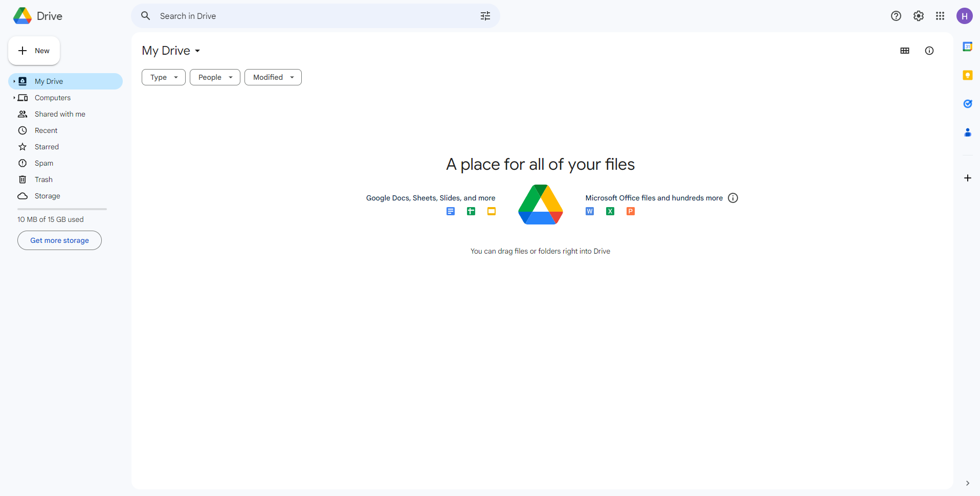This screenshot has width=980, height=496.
Task: Focus the Search in Drive field
Action: click(x=316, y=16)
